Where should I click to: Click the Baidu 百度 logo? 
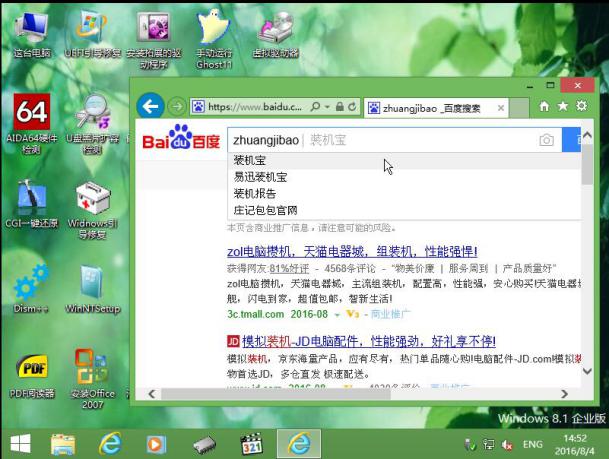click(181, 137)
